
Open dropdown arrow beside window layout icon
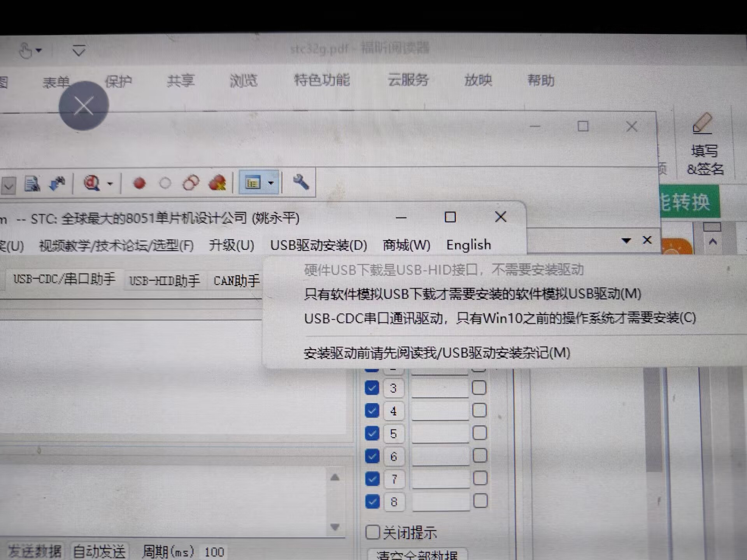click(x=271, y=183)
